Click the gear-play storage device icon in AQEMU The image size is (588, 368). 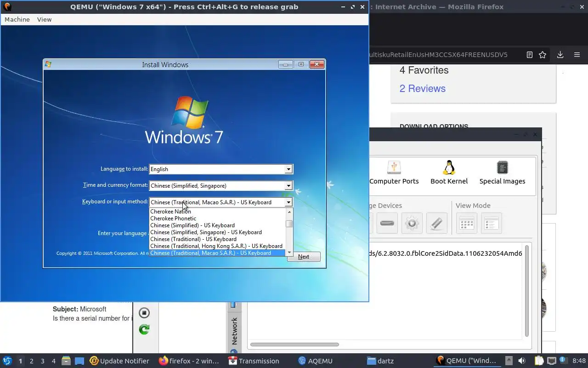tap(412, 224)
